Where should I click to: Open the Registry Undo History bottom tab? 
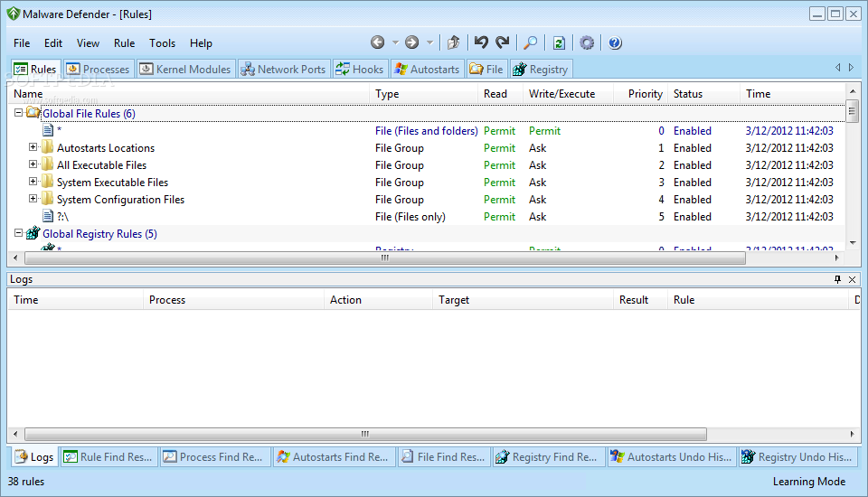click(798, 457)
